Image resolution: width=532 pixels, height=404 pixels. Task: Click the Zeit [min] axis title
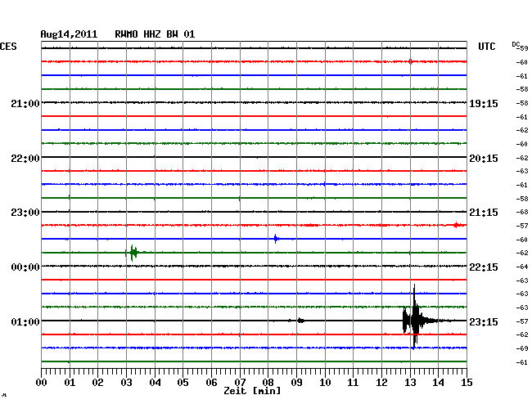pyautogui.click(x=252, y=391)
